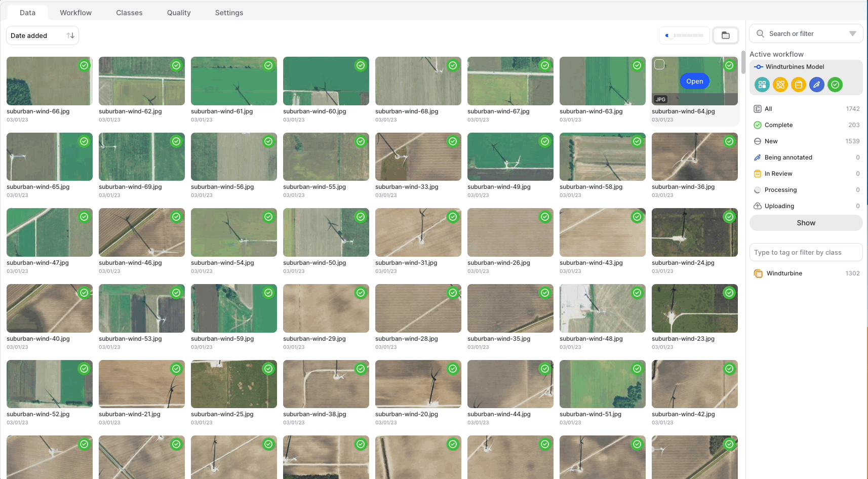The height and width of the screenshot is (479, 868).
Task: Focus the Type to tag or filter field
Action: pyautogui.click(x=806, y=253)
